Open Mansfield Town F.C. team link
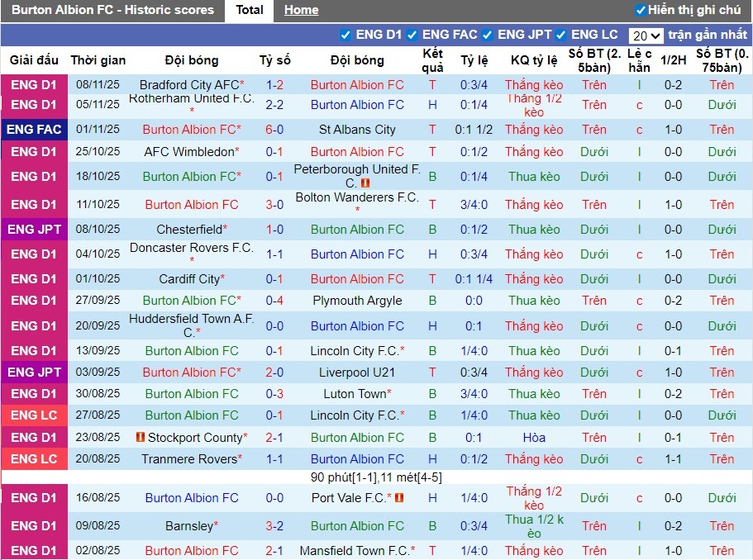Image resolution: width=753 pixels, height=560 pixels. click(x=355, y=551)
